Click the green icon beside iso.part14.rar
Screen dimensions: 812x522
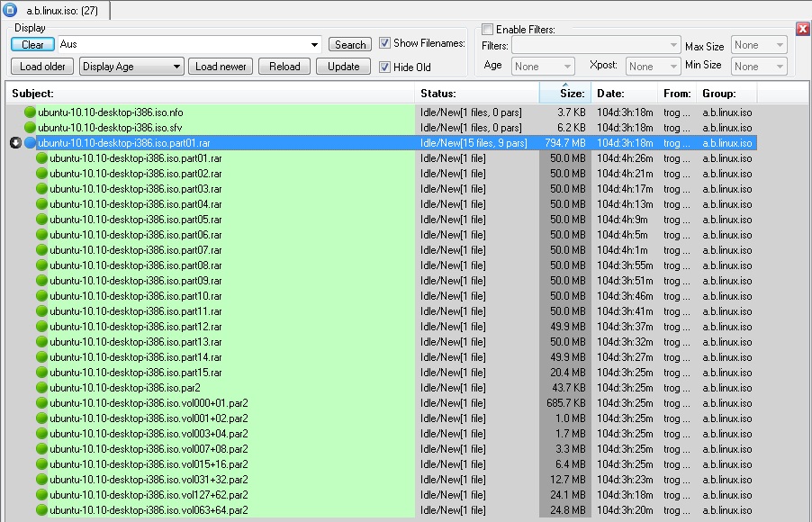(x=42, y=356)
